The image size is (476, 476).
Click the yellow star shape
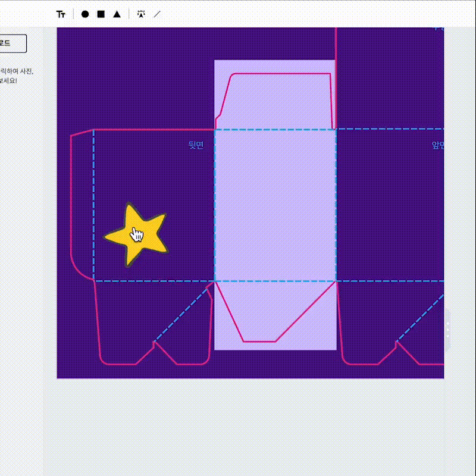tap(136, 234)
